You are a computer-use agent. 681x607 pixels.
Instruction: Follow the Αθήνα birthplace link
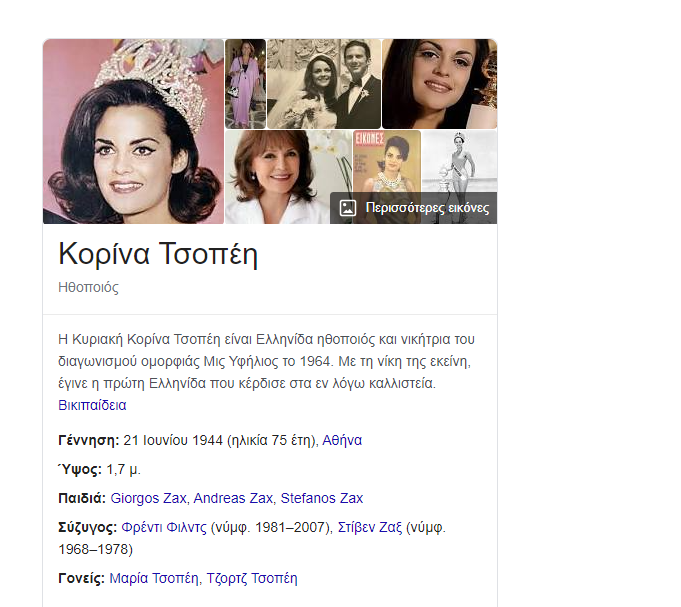pyautogui.click(x=342, y=440)
